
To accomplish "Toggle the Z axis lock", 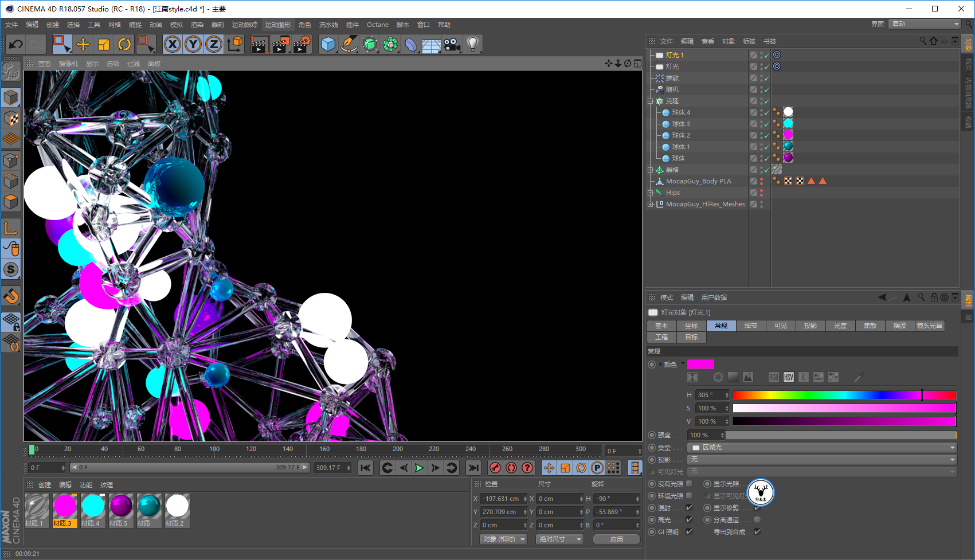I will pos(214,44).
